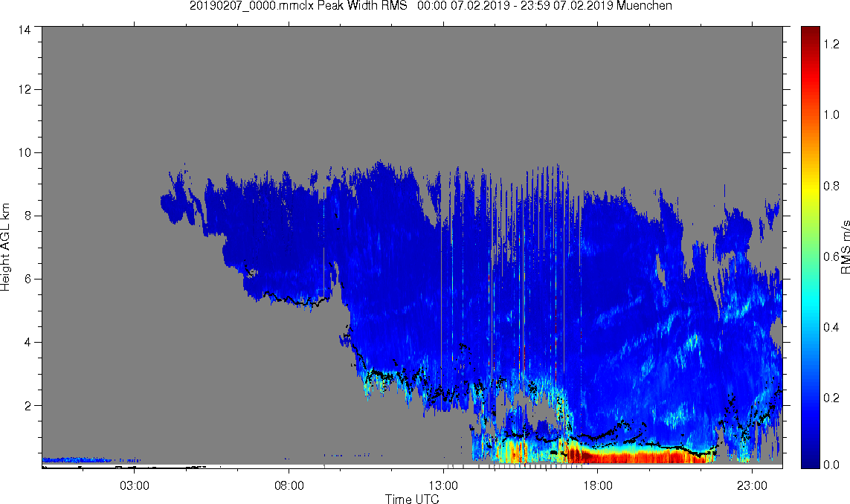This screenshot has height=504, width=850.
Task: Click the plot title text at top
Action: (431, 6)
